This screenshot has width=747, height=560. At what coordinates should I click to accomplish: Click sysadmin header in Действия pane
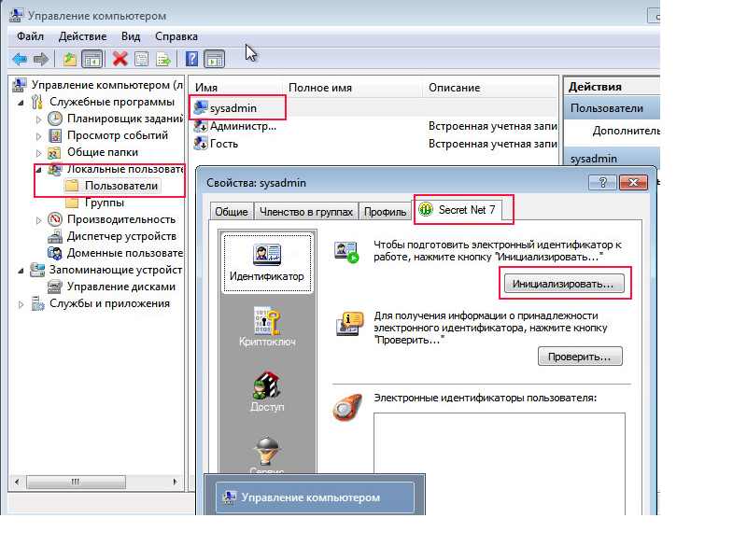tap(613, 158)
